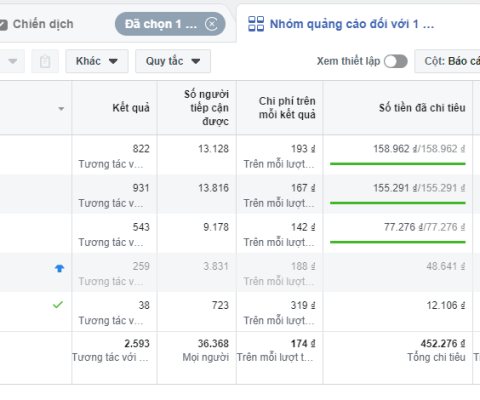Open the Khác dropdown menu
Screen dimensions: 480x400
[x=97, y=61]
